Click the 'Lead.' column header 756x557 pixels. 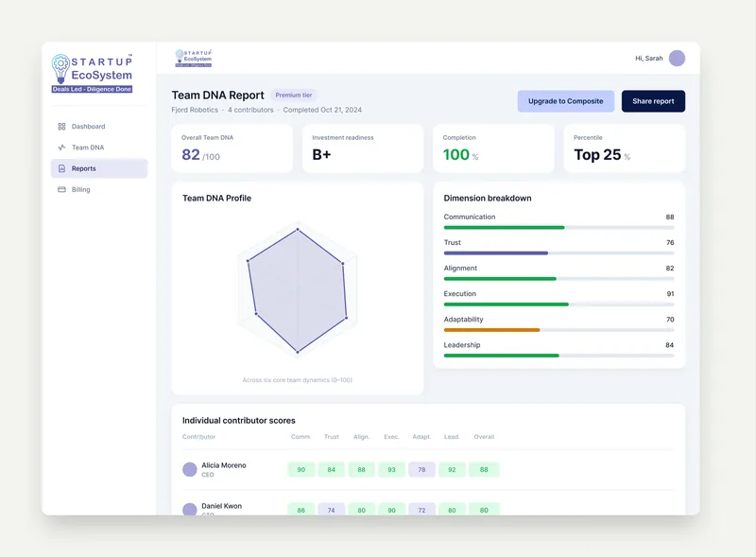coord(452,437)
